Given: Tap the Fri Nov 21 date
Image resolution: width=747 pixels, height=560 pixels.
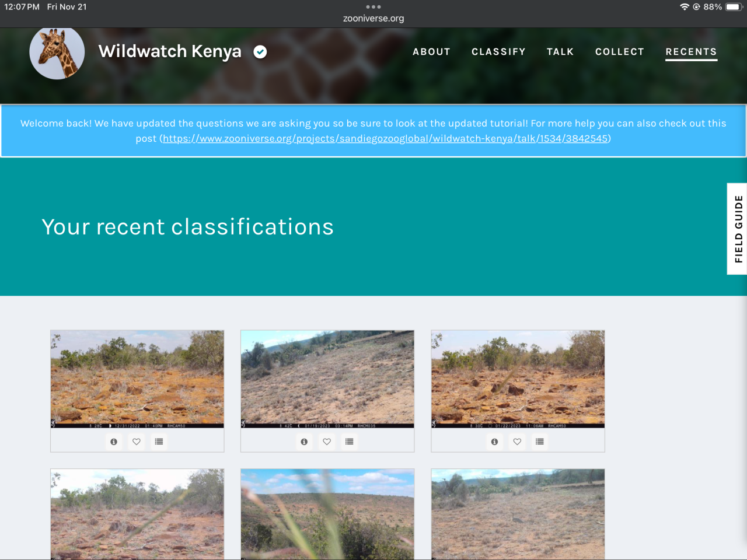Looking at the screenshot, I should point(67,7).
